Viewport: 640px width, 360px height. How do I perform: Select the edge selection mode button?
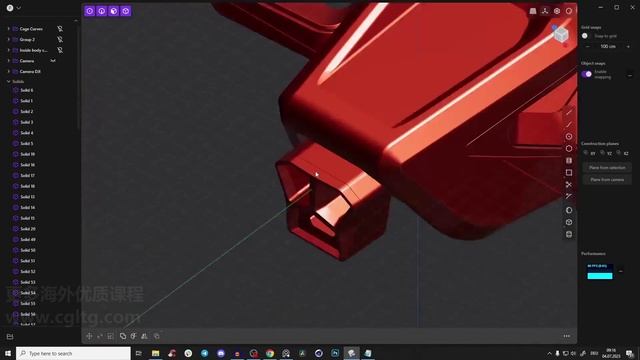[x=102, y=11]
